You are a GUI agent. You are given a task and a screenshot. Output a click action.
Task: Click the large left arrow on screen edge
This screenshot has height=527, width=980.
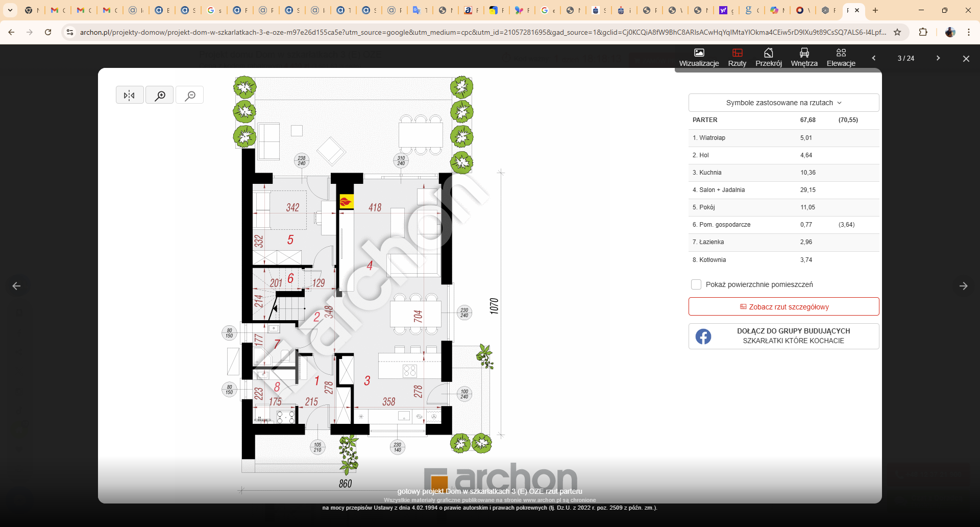tap(16, 286)
